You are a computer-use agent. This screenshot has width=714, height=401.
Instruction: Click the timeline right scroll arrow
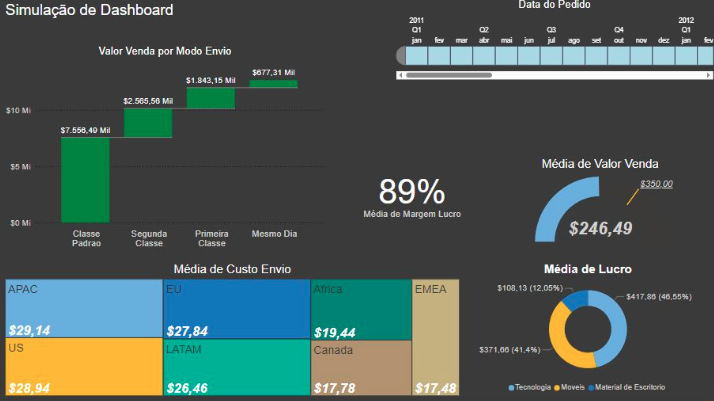[709, 75]
